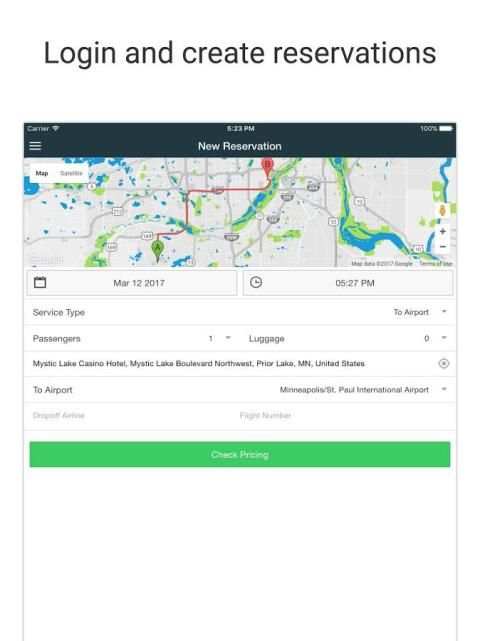480x641 pixels.
Task: Click the Luggage label
Action: (x=267, y=338)
